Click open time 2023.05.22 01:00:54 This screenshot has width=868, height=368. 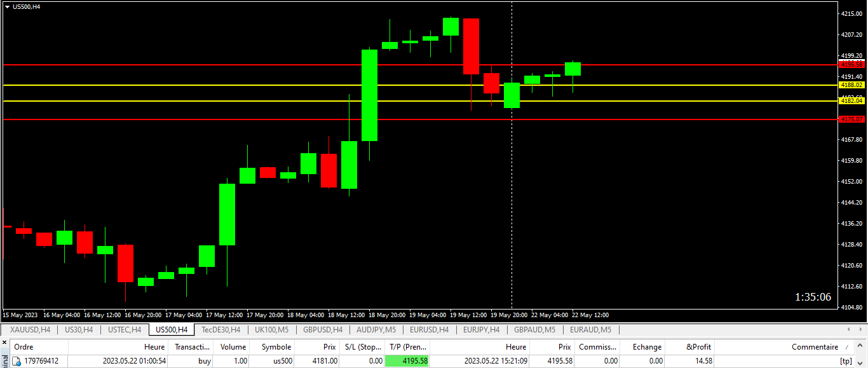135,361
